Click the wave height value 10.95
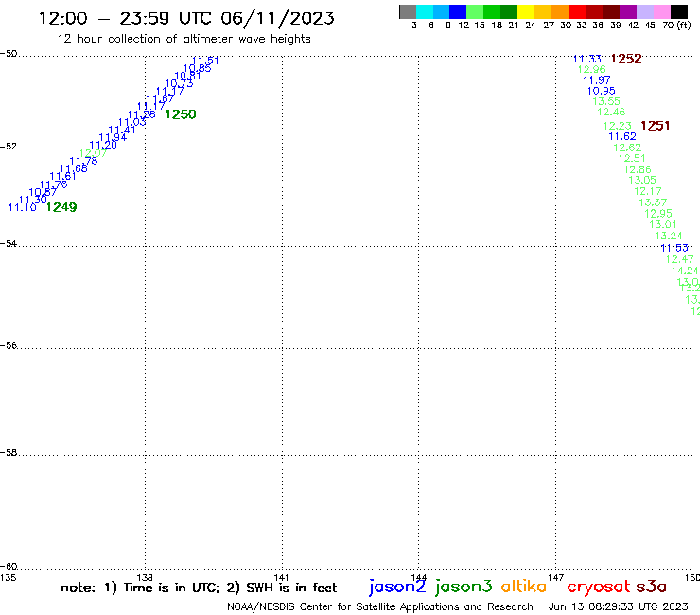Screen dimensions: 700x615 pos(601,91)
